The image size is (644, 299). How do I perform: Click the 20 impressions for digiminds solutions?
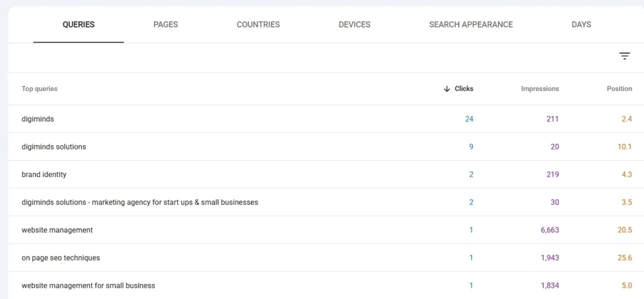click(x=555, y=147)
